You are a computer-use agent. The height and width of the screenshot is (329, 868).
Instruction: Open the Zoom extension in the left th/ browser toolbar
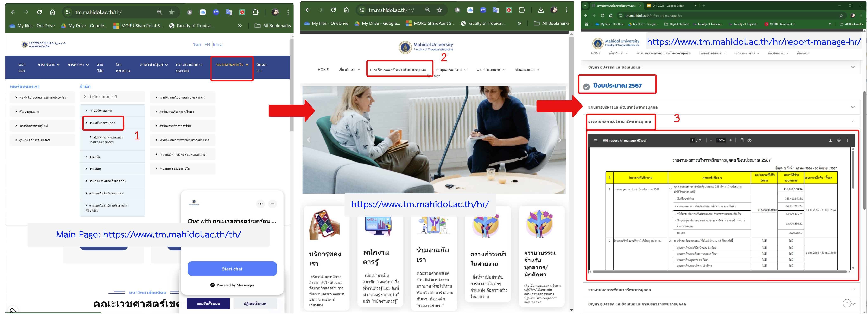coord(216,12)
